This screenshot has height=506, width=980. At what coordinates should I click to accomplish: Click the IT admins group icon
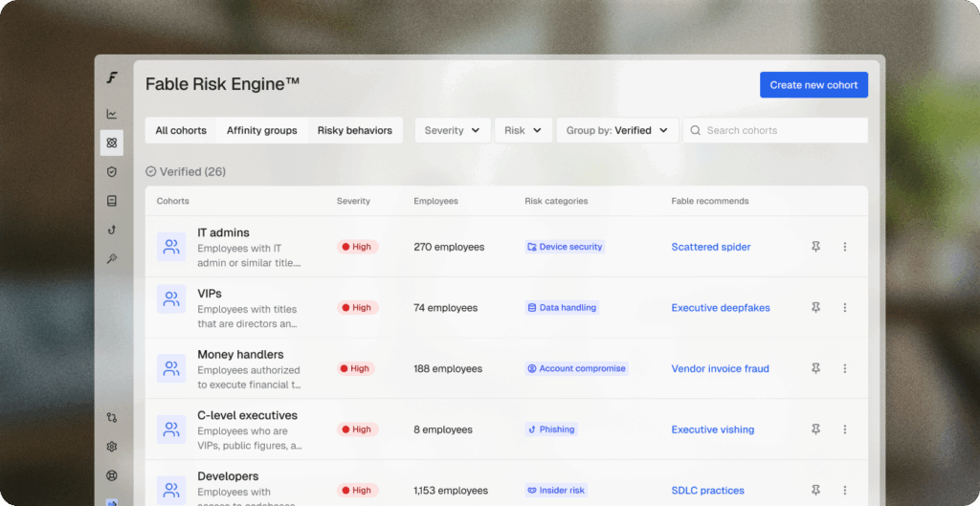click(x=171, y=247)
